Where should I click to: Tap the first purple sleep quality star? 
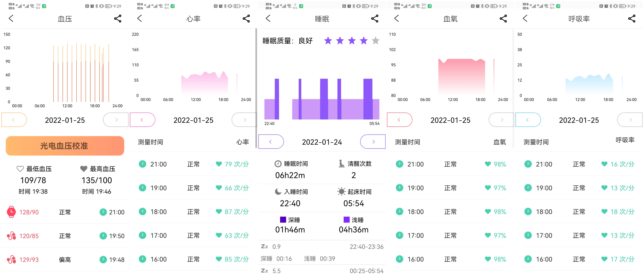click(x=328, y=40)
